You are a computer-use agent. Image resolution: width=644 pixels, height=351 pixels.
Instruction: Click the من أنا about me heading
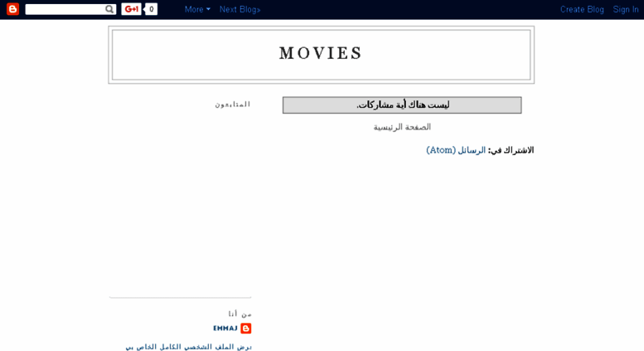pos(240,314)
